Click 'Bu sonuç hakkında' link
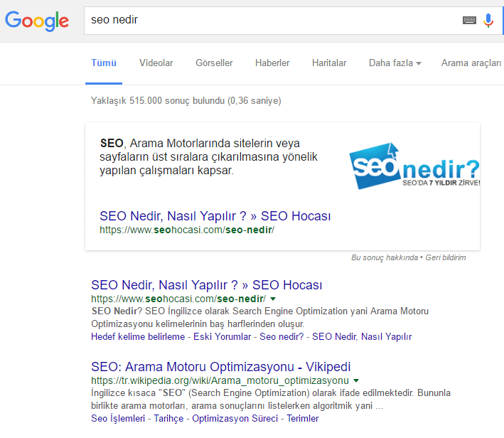The width and height of the screenshot is (504, 438). pos(385,257)
